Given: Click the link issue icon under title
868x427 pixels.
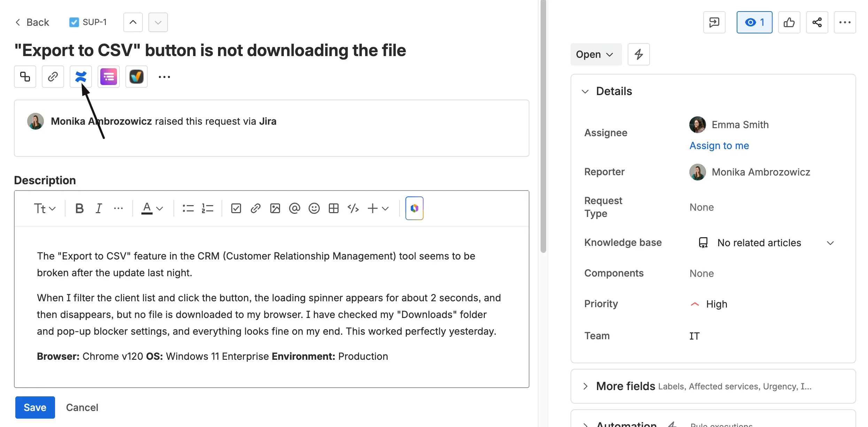Looking at the screenshot, I should click(53, 77).
